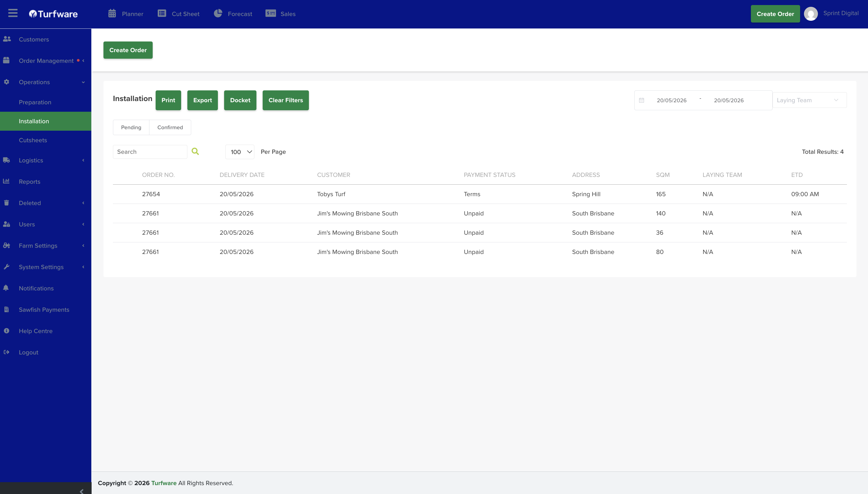
Task: Click the Print button
Action: click(168, 100)
